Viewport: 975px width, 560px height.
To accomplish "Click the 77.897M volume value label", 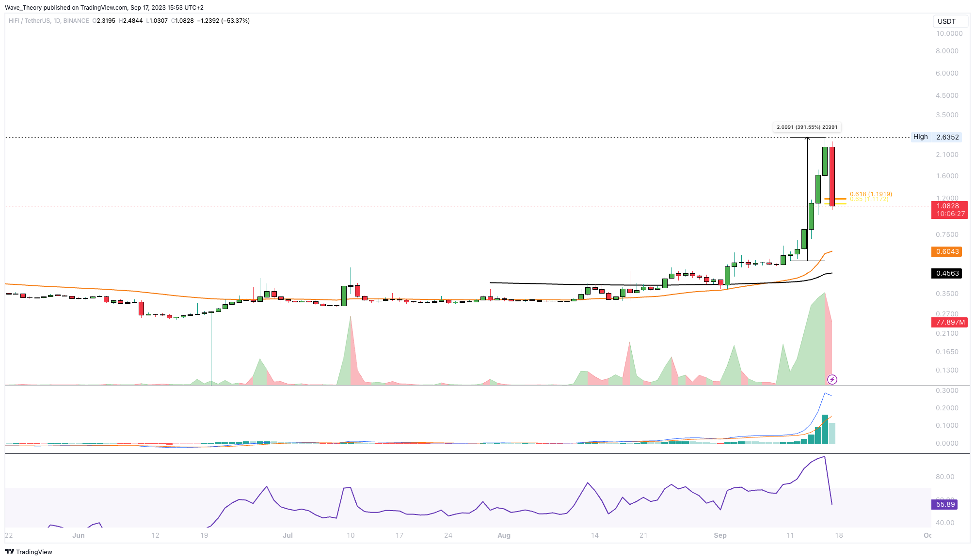I will pyautogui.click(x=949, y=322).
